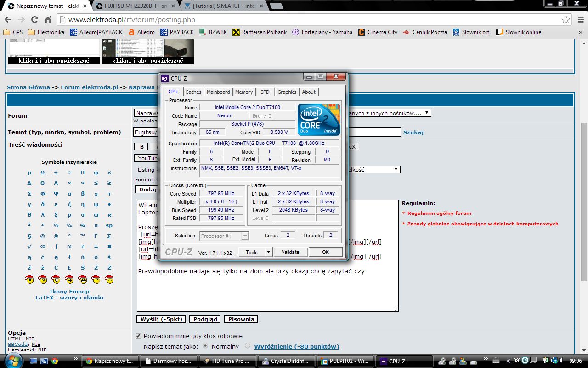
Task: Toggle the notify-on-reply checkbox
Action: pos(138,336)
